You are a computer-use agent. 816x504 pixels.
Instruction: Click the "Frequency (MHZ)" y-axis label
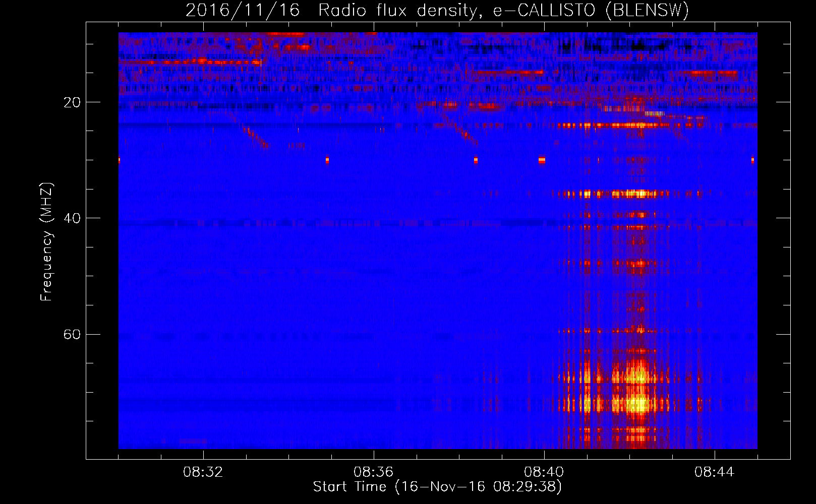[46, 242]
